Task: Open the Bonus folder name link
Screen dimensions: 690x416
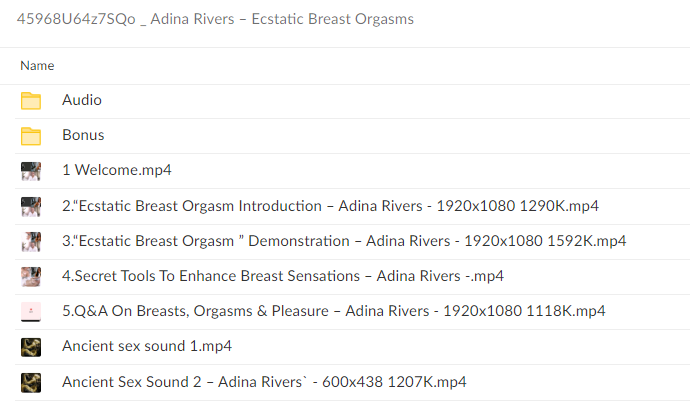Action: pyautogui.click(x=83, y=135)
